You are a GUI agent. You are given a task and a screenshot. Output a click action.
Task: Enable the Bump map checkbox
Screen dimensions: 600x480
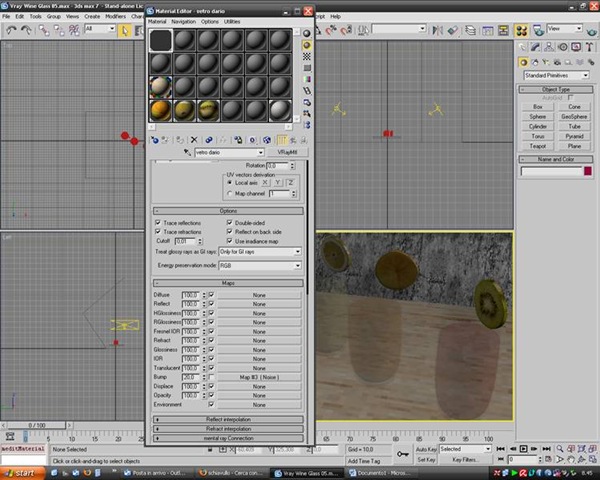(211, 377)
